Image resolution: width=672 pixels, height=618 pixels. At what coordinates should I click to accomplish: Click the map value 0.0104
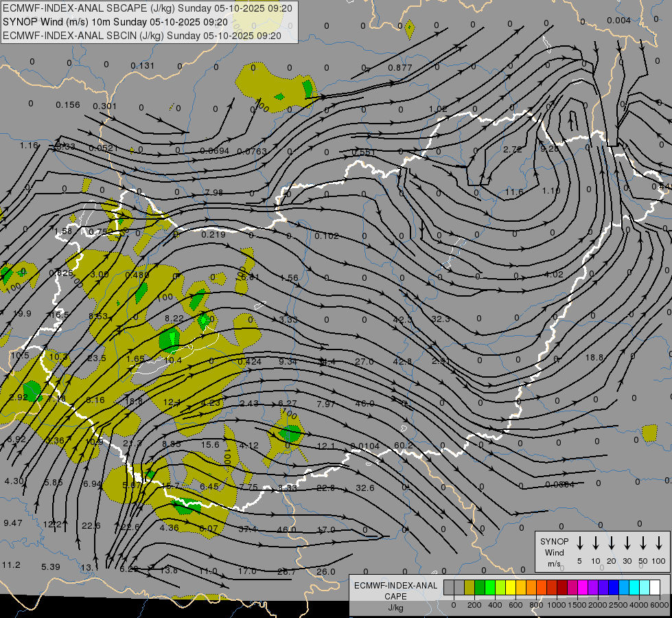coord(364,446)
